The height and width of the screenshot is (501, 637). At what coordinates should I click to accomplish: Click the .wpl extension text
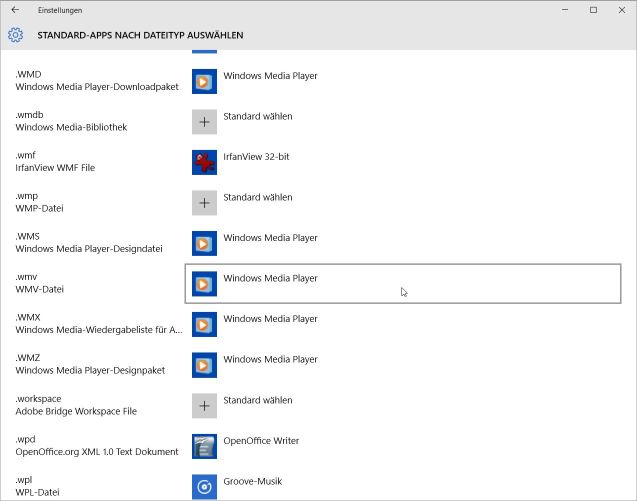(x=24, y=480)
